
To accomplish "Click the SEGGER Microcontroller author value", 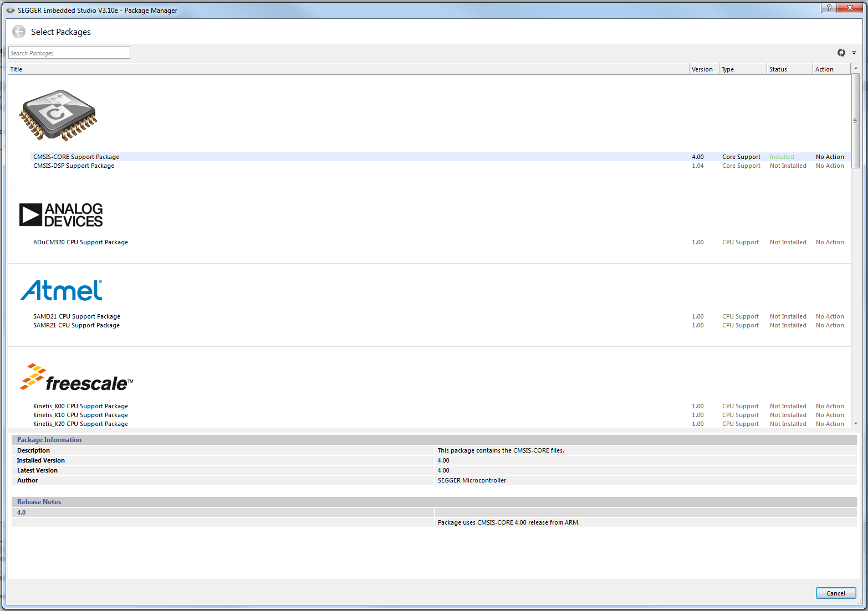I will 472,480.
